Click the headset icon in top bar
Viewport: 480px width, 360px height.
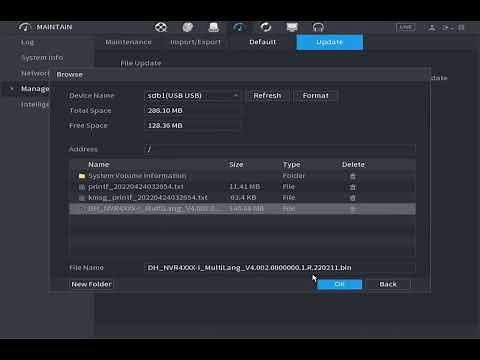(318, 27)
